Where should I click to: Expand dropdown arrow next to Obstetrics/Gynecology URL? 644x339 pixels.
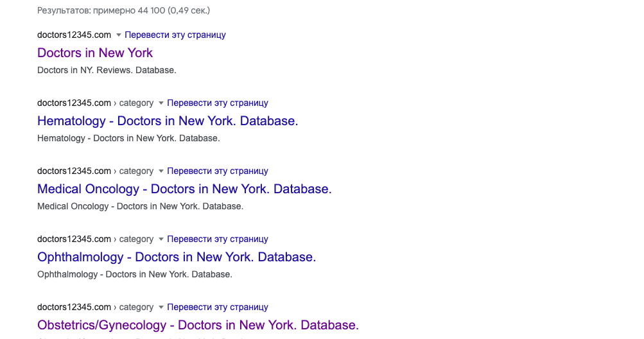pos(161,308)
